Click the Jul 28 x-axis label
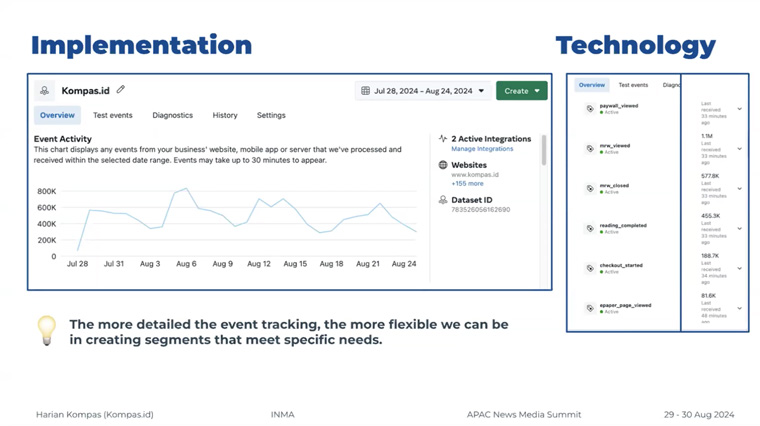The height and width of the screenshot is (426, 760). click(78, 264)
